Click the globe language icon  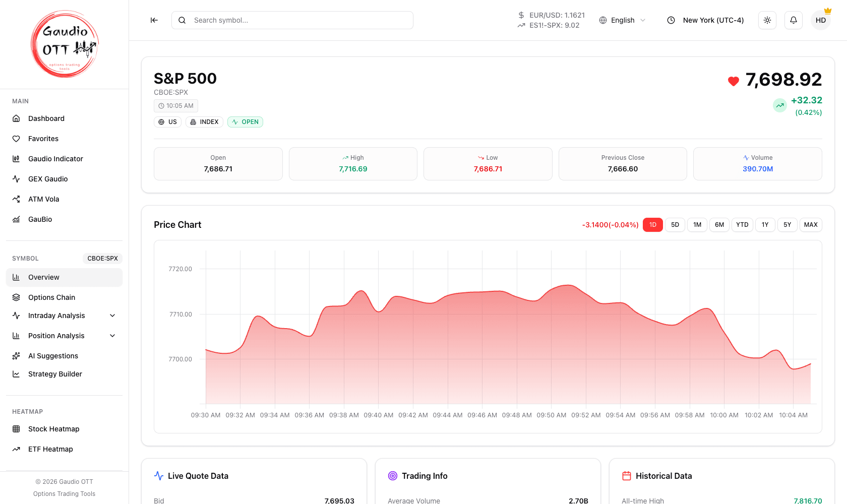(x=603, y=20)
